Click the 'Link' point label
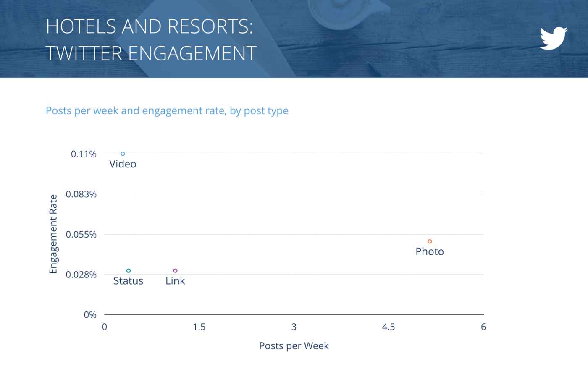 click(175, 281)
